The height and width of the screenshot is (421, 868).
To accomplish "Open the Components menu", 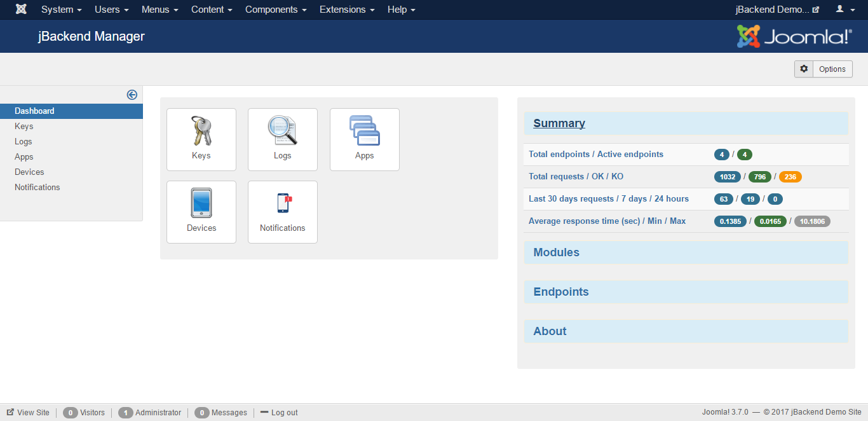I will click(x=276, y=10).
